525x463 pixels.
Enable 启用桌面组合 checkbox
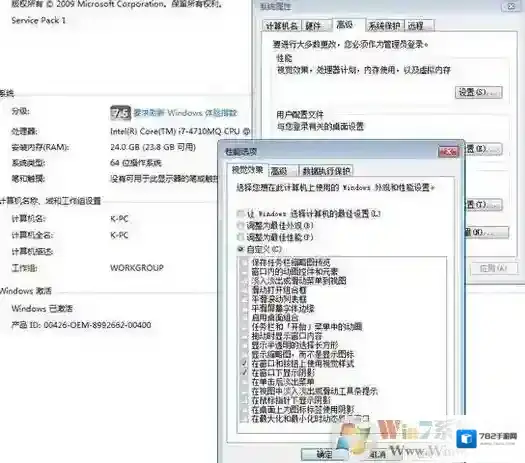coord(245,317)
